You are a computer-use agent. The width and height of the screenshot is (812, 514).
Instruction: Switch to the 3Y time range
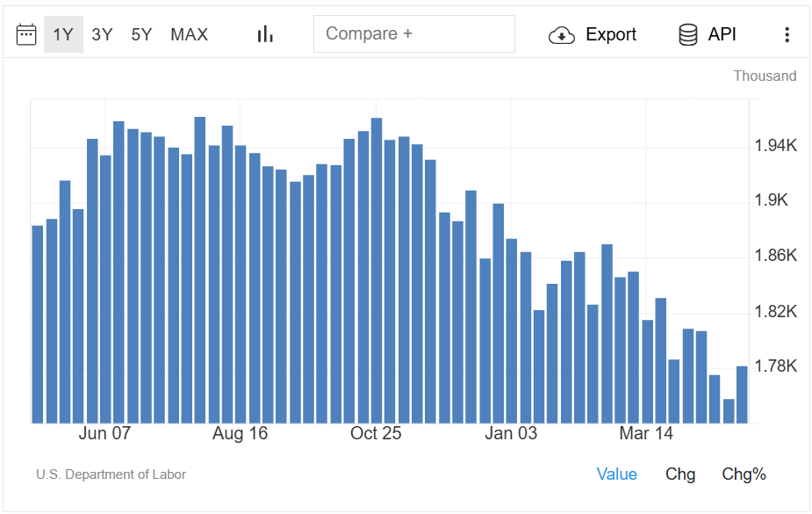point(102,34)
